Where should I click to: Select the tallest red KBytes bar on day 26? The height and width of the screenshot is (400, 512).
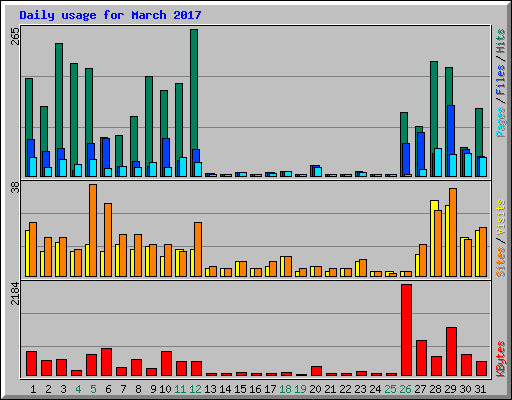pyautogui.click(x=407, y=330)
